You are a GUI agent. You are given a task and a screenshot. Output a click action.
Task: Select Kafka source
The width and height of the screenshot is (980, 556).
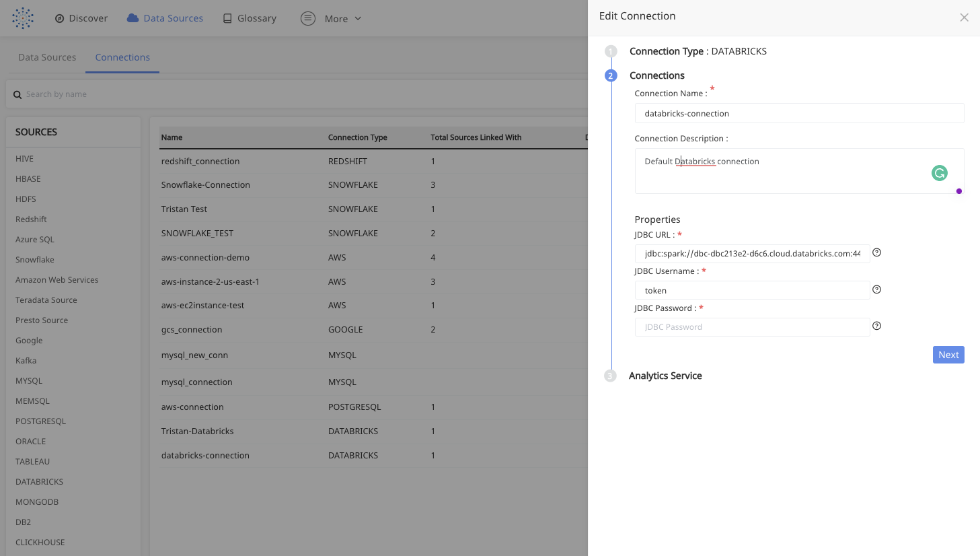click(26, 361)
